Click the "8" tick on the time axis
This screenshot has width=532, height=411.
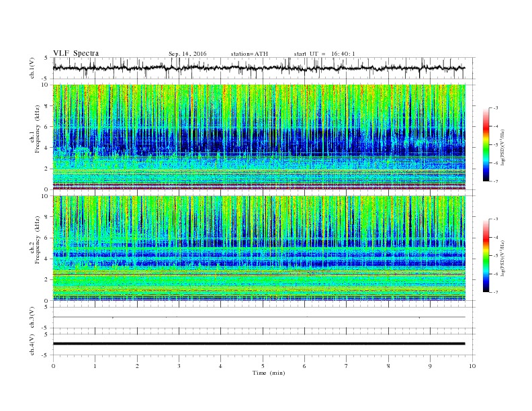[x=388, y=366]
